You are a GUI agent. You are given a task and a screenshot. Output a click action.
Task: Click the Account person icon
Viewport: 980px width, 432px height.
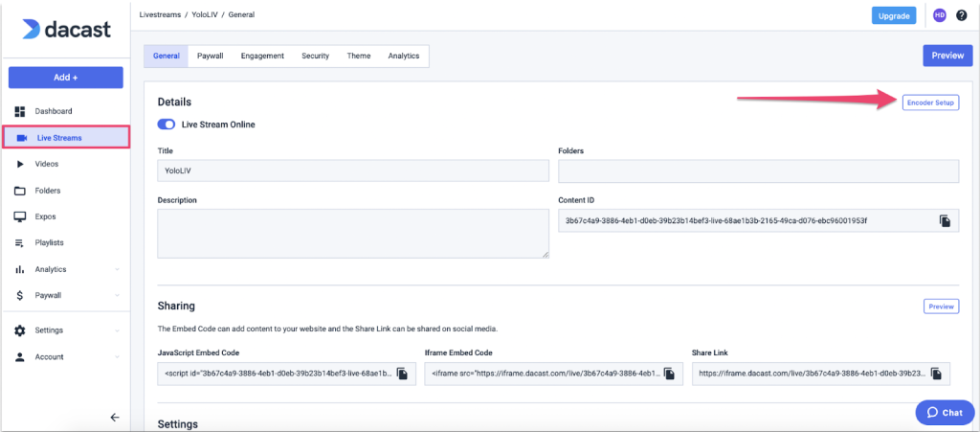coord(20,357)
